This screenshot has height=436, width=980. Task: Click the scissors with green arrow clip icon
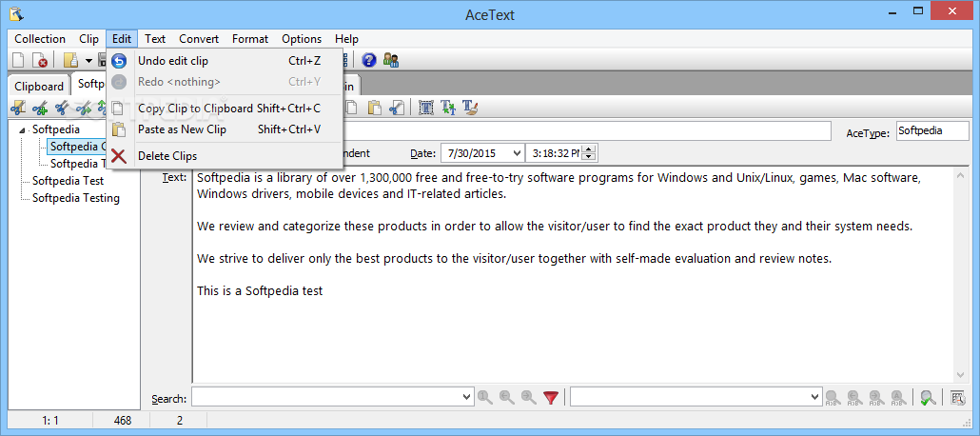[83, 108]
